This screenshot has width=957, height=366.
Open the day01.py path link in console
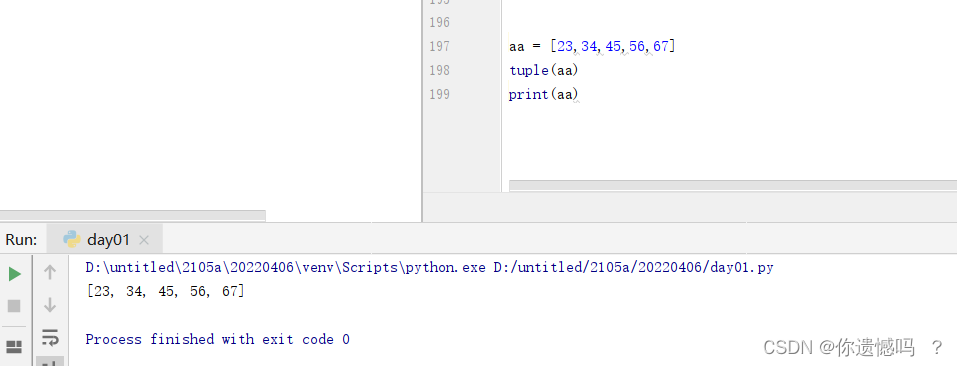634,267
